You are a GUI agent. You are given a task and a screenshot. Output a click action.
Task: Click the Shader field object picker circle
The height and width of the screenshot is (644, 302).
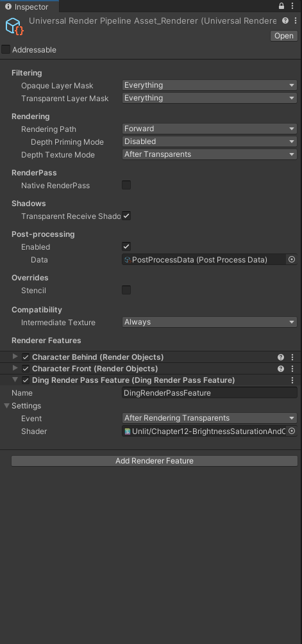coord(292,431)
